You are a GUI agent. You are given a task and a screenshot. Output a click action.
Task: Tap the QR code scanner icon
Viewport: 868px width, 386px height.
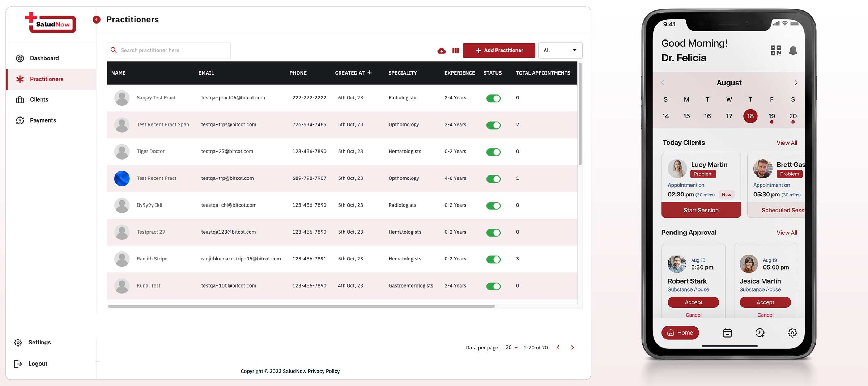[775, 50]
